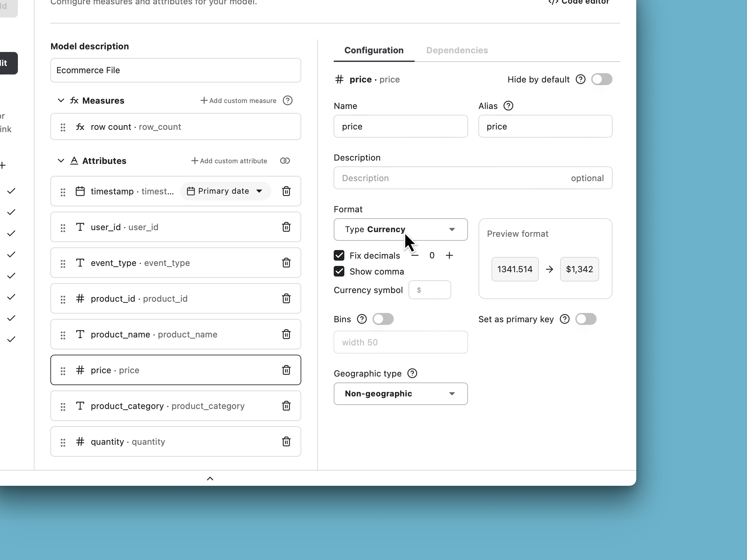Screen dimensions: 747x560
Task: Click Add custom attribute
Action: pyautogui.click(x=229, y=161)
